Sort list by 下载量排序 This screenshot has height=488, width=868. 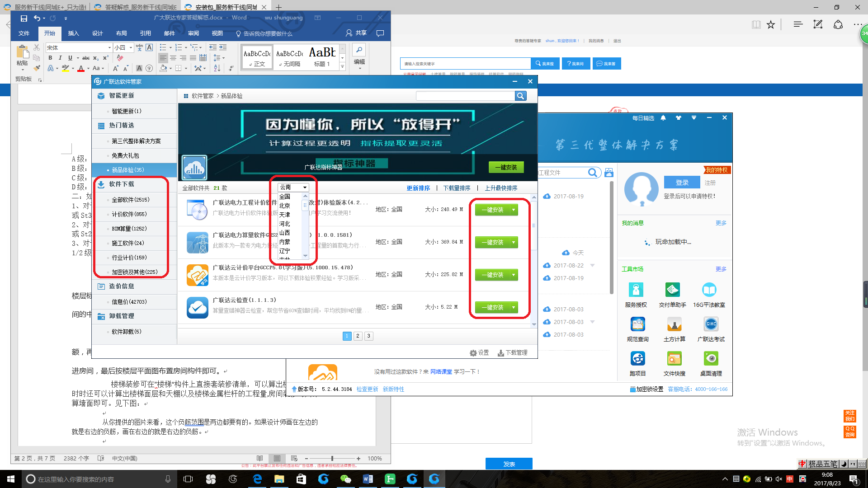coord(457,188)
